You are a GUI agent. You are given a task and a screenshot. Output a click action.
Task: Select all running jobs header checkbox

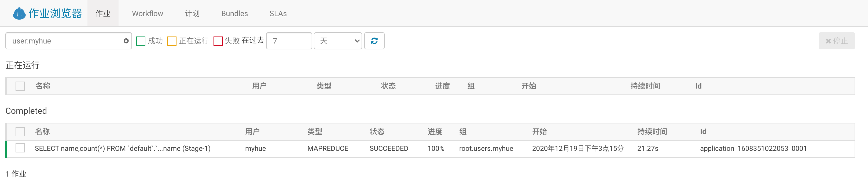20,86
